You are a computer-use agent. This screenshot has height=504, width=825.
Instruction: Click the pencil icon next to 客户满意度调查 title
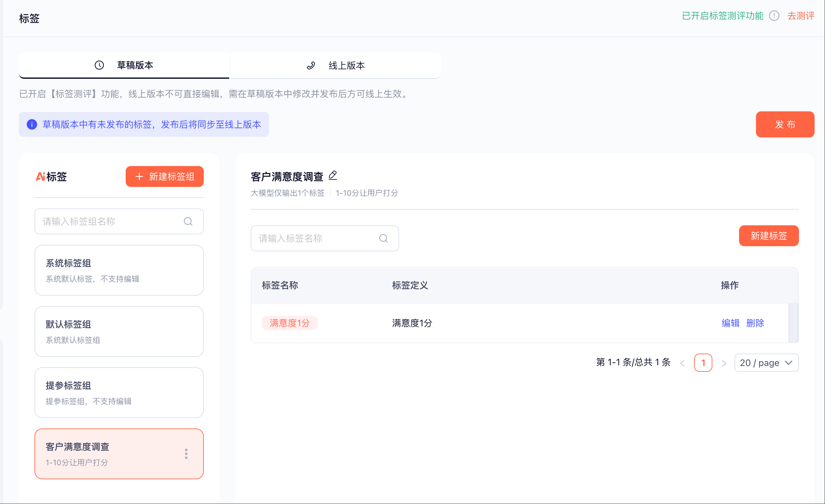click(333, 175)
